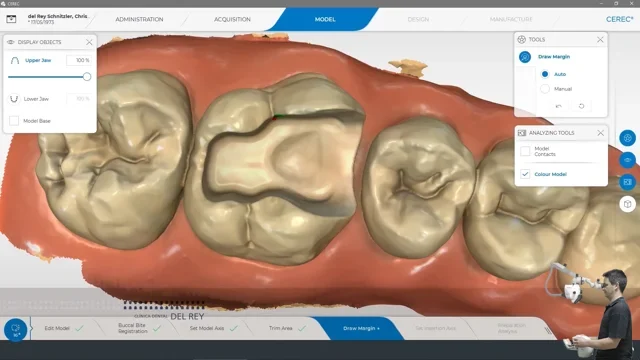Go to the Administration phase
This screenshot has width=640, height=360.
click(x=139, y=19)
